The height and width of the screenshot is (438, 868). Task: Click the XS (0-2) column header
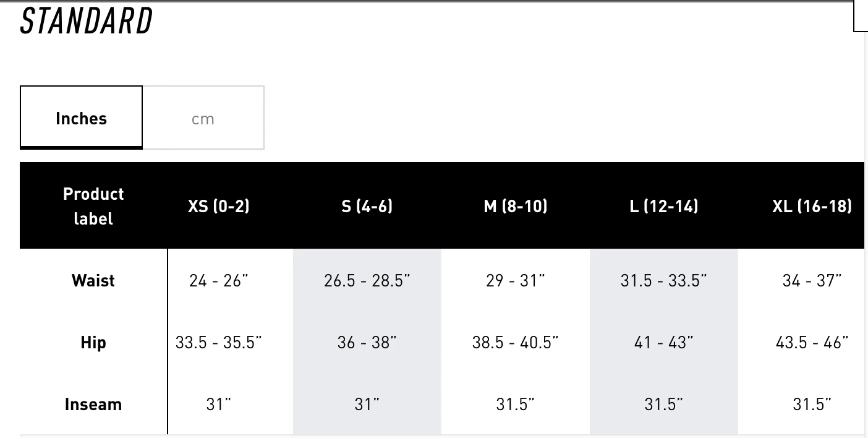click(x=219, y=206)
